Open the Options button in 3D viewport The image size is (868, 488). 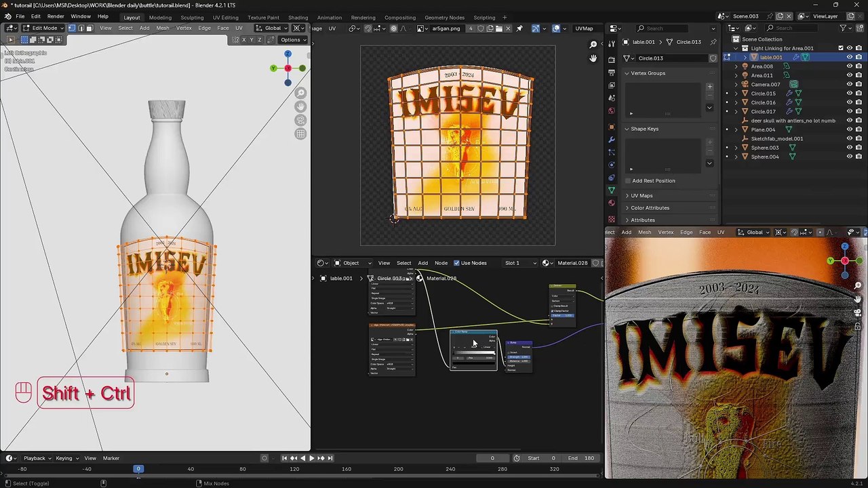(x=293, y=39)
